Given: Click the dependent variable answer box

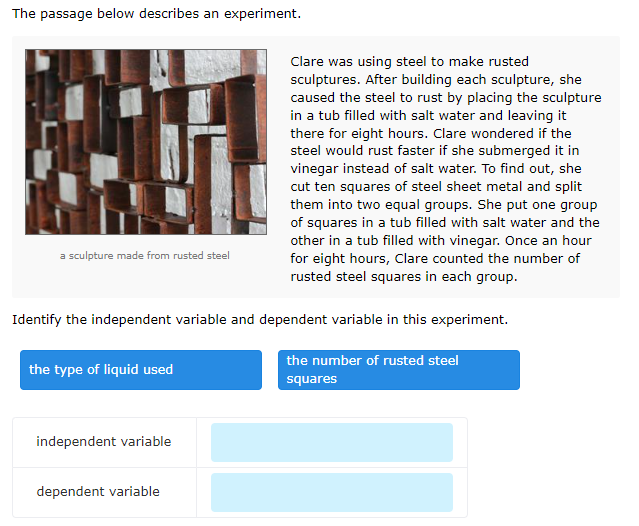Looking at the screenshot, I should (x=332, y=492).
